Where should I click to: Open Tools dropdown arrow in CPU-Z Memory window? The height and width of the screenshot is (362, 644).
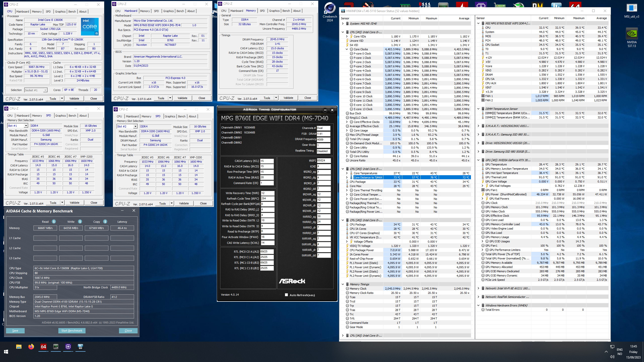pyautogui.click(x=276, y=98)
